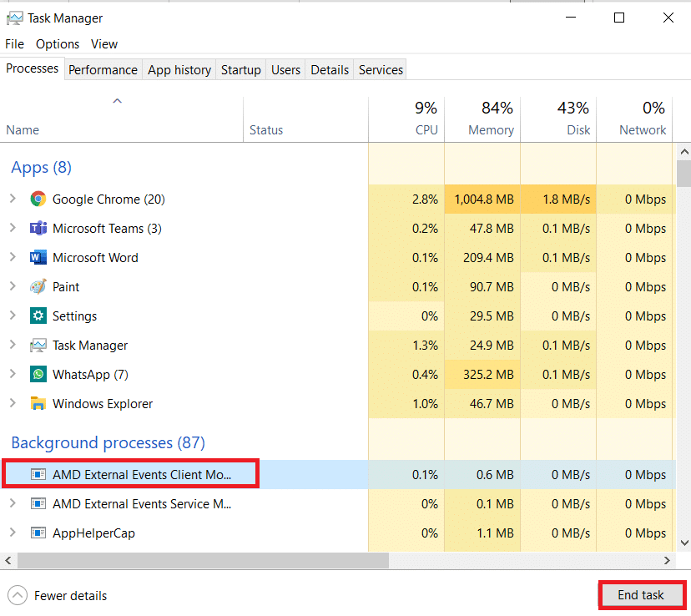Screen dimensions: 691x616
Task: Click the Google Chrome app icon
Action: click(x=38, y=199)
